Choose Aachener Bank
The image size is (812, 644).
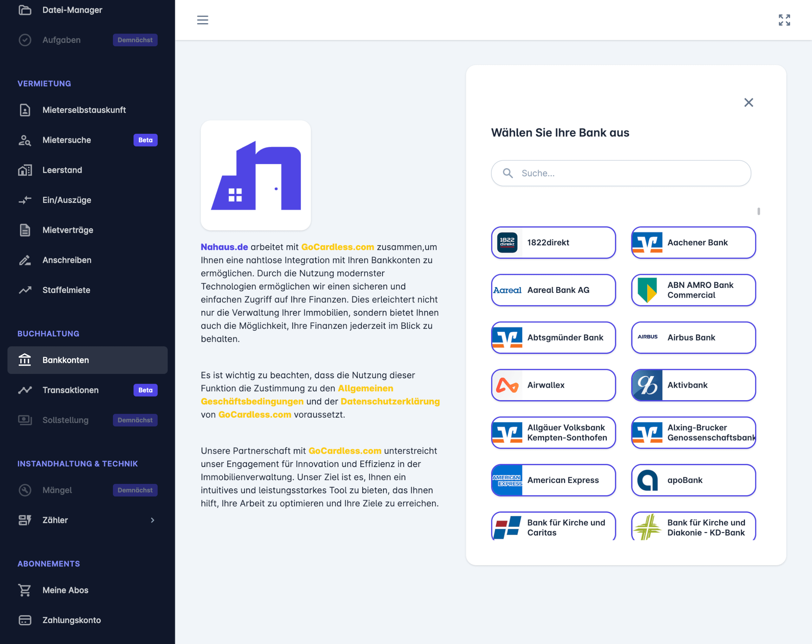693,243
